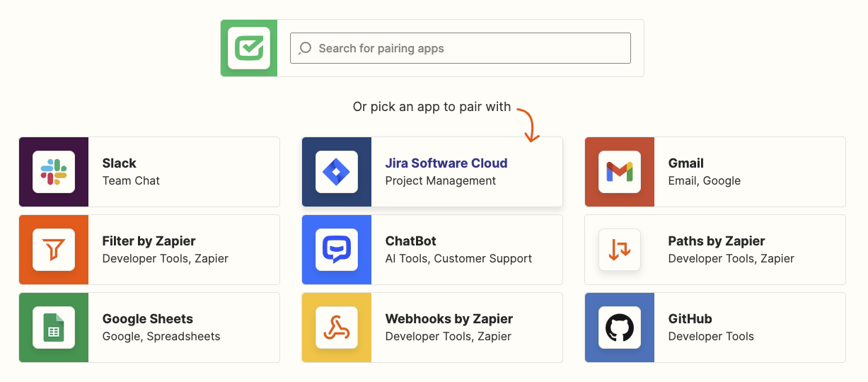This screenshot has height=382, width=868.
Task: Select the Jira Software Cloud logo icon
Action: pyautogui.click(x=337, y=172)
